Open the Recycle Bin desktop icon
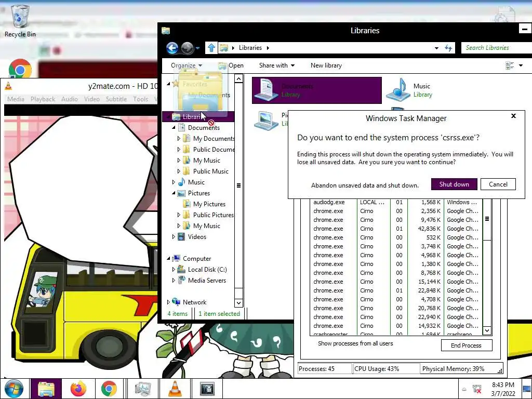The width and height of the screenshot is (532, 399). coord(20,20)
